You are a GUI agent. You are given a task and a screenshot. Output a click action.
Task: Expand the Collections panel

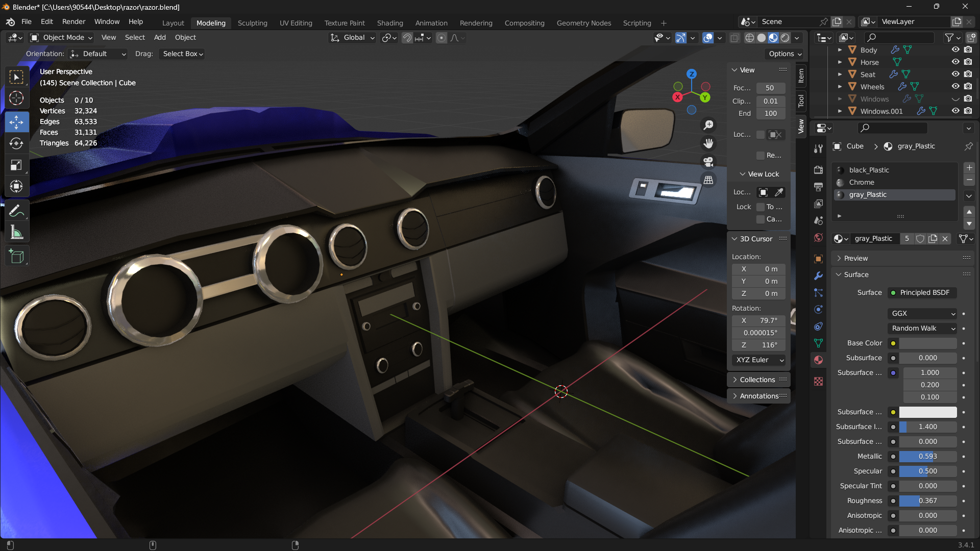[x=757, y=380]
